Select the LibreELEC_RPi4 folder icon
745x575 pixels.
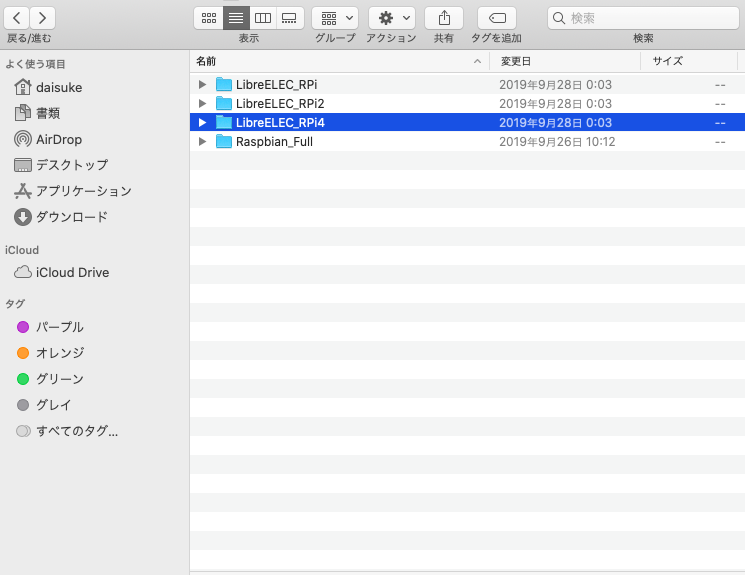pos(224,123)
